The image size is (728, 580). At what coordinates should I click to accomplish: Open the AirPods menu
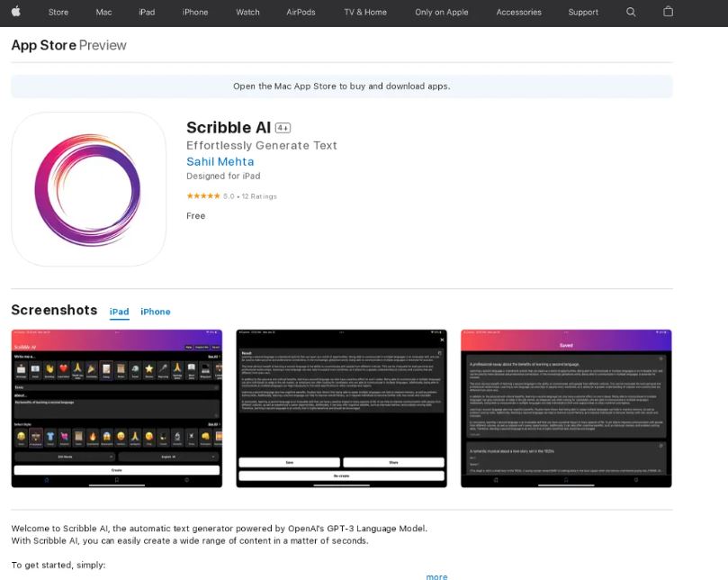point(301,13)
